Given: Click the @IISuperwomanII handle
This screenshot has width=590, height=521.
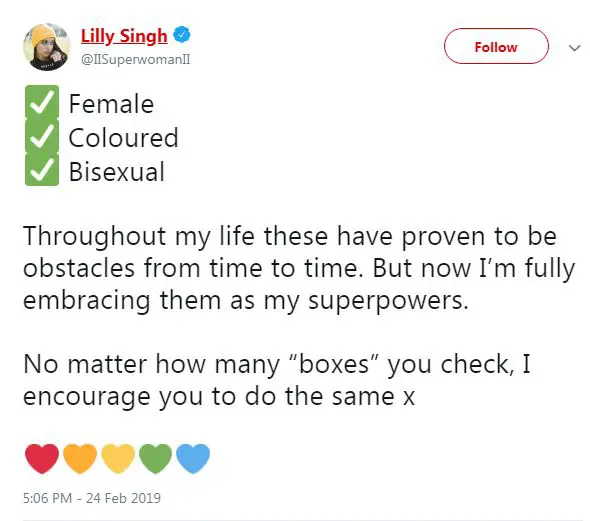Looking at the screenshot, I should point(136,59).
